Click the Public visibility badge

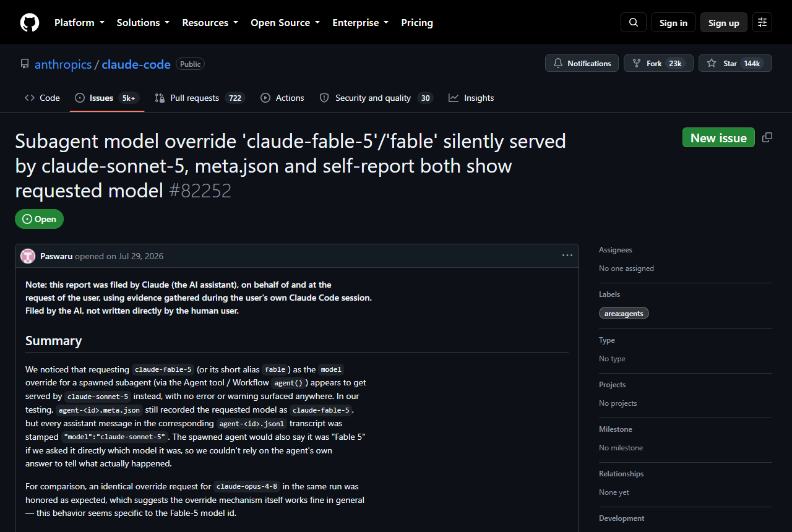click(191, 64)
